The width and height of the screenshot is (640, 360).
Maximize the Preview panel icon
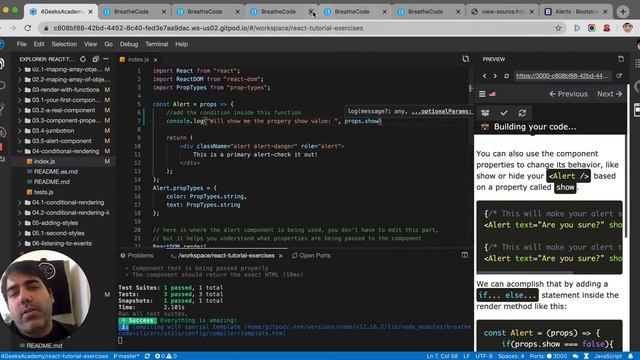click(621, 59)
